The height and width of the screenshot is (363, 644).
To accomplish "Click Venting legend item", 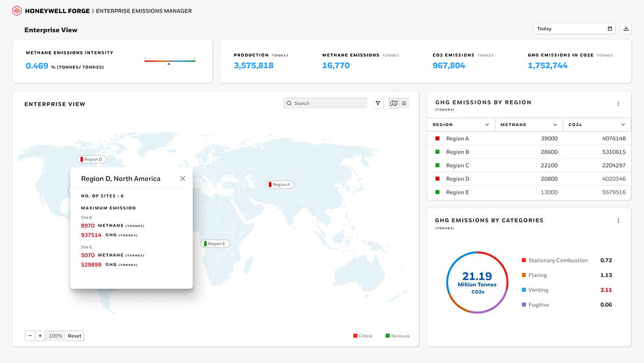I will click(535, 290).
